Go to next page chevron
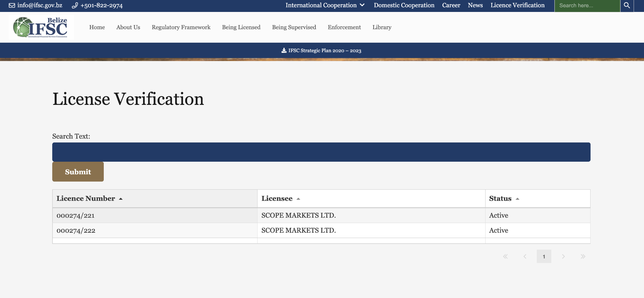Screen dimensions: 644x298 (563, 257)
